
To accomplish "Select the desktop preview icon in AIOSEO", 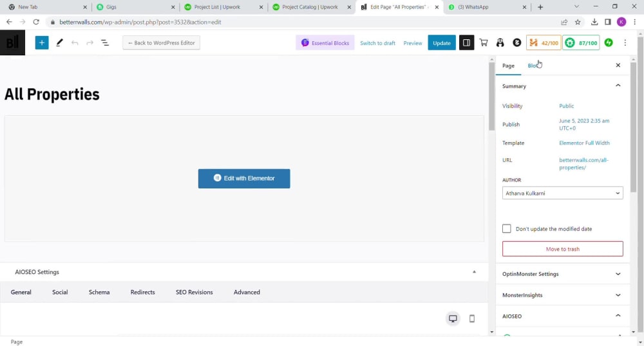I will 453,318.
